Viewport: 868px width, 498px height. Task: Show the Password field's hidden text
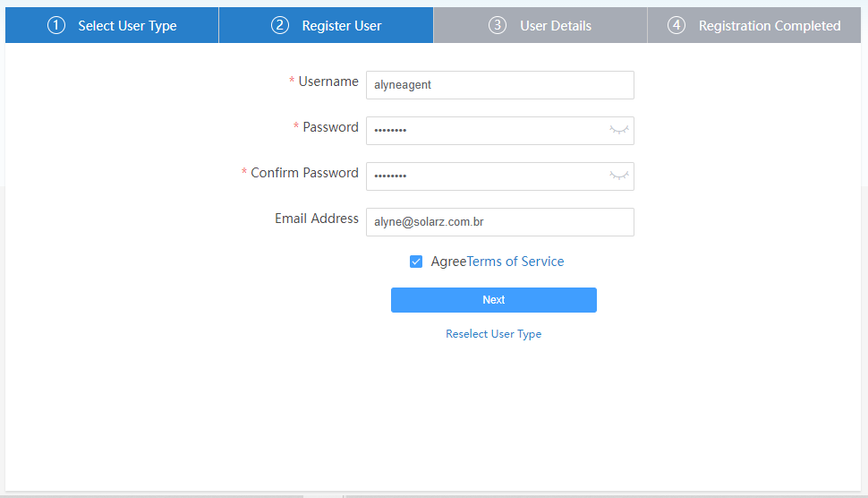[x=619, y=130]
